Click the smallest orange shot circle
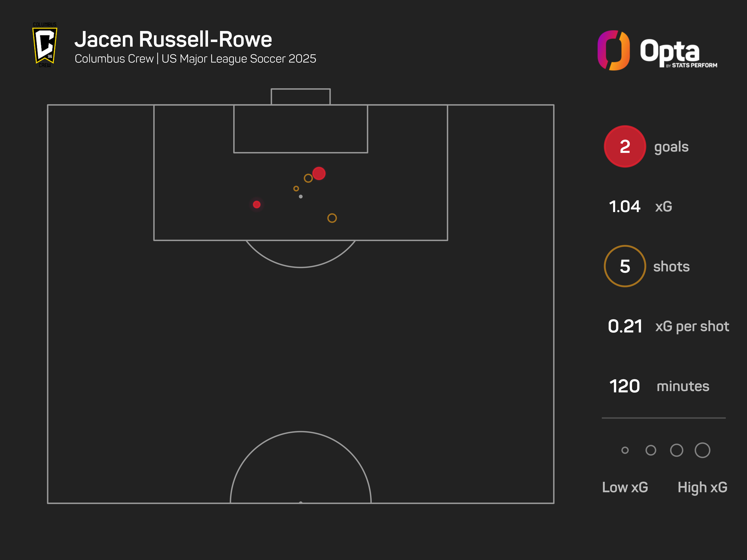 coord(296,189)
